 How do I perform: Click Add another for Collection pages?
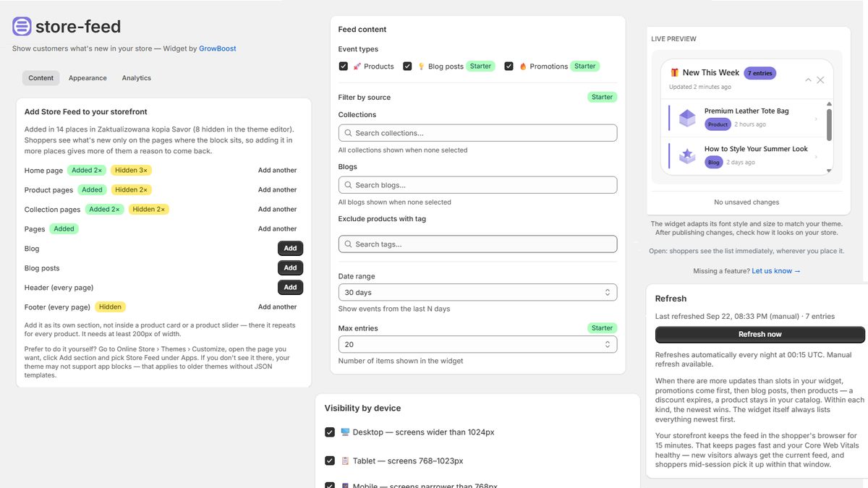(x=278, y=210)
